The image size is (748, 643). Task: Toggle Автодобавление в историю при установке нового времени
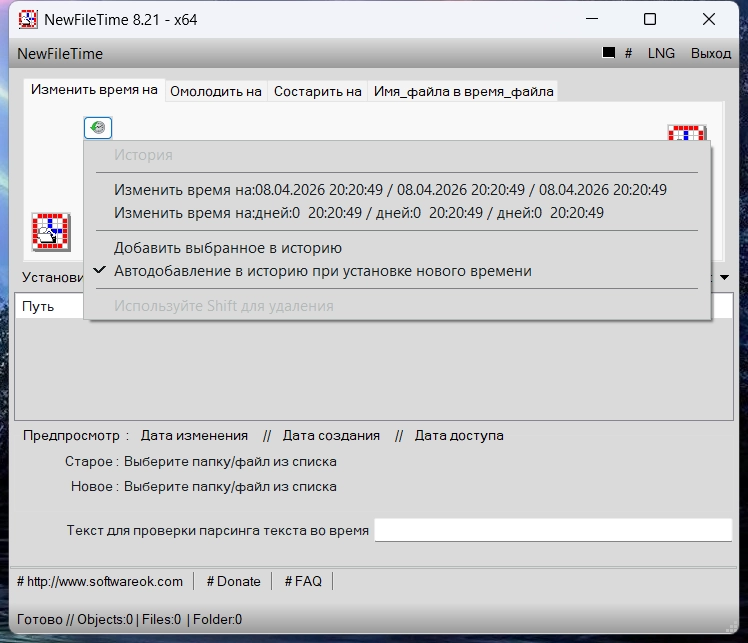397,271
